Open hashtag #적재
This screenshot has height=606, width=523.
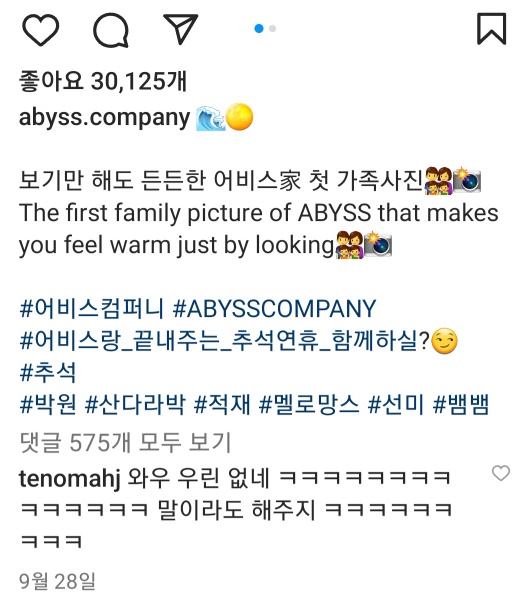pyautogui.click(x=222, y=404)
